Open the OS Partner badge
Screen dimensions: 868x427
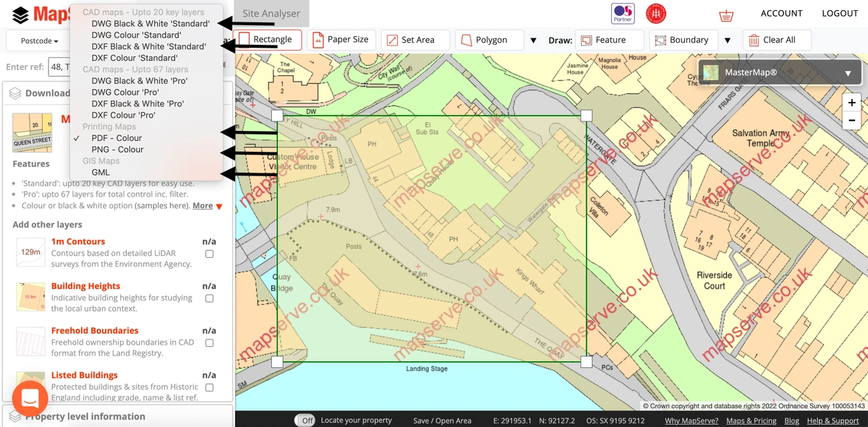(623, 13)
